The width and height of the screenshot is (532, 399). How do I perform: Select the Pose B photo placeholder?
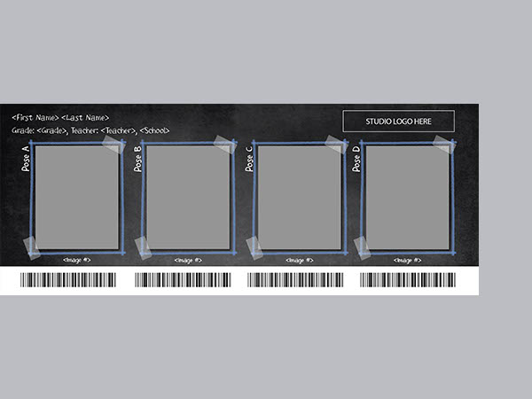click(188, 197)
